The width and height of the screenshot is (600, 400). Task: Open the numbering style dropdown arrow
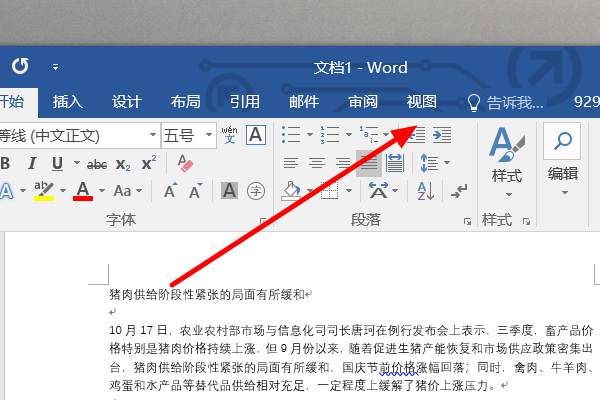click(349, 135)
